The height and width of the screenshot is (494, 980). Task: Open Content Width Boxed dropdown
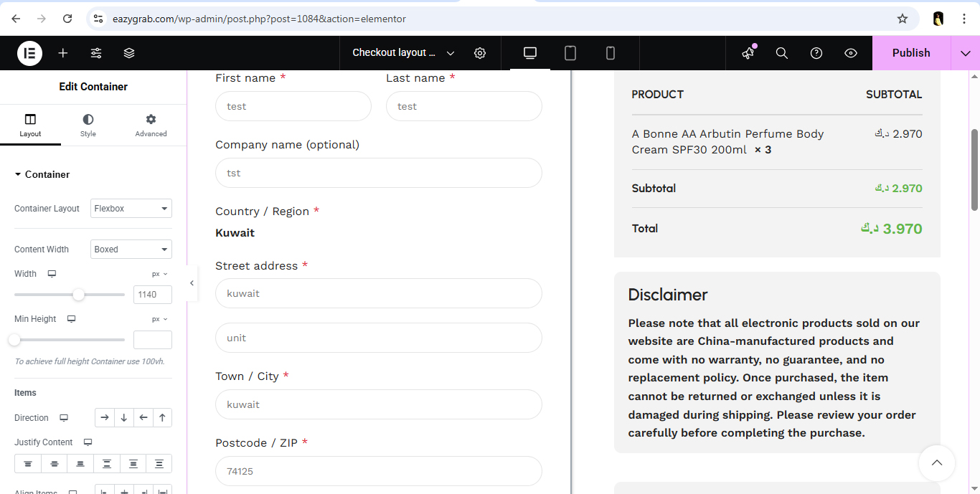[131, 250]
